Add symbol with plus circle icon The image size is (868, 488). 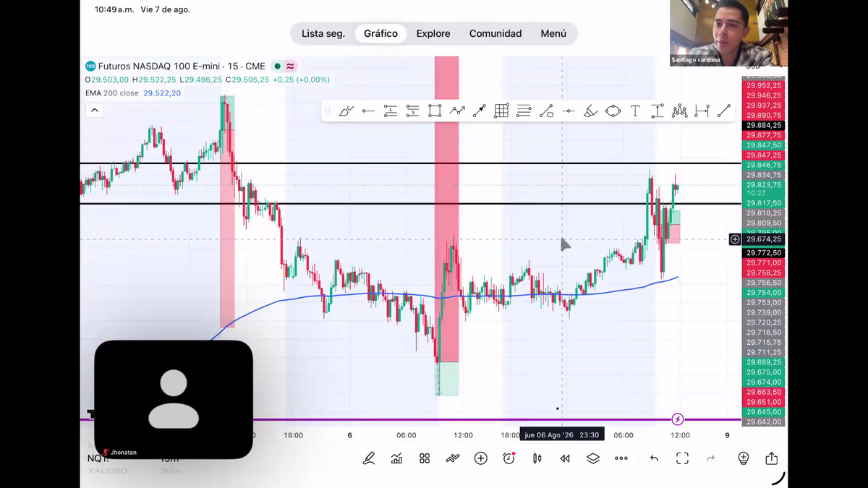coord(481,458)
